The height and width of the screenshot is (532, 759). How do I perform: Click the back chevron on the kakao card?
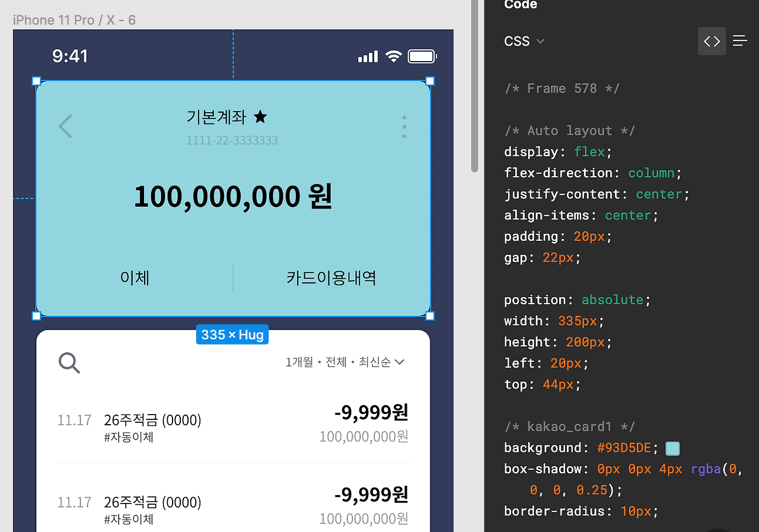(65, 126)
